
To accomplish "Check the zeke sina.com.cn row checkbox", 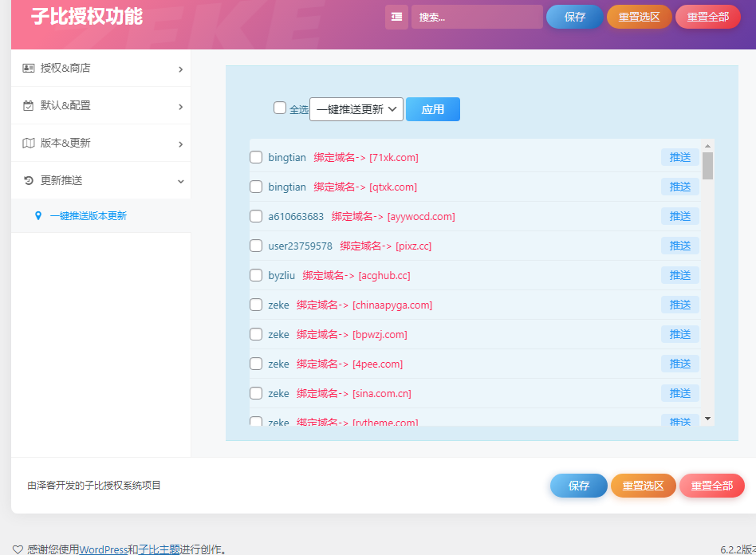I will tap(256, 393).
